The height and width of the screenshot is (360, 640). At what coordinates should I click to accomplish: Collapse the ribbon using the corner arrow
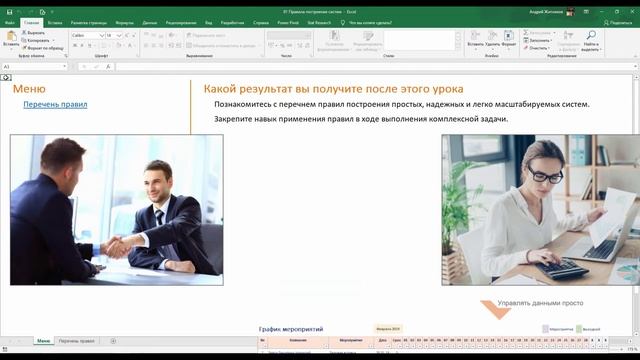point(636,56)
